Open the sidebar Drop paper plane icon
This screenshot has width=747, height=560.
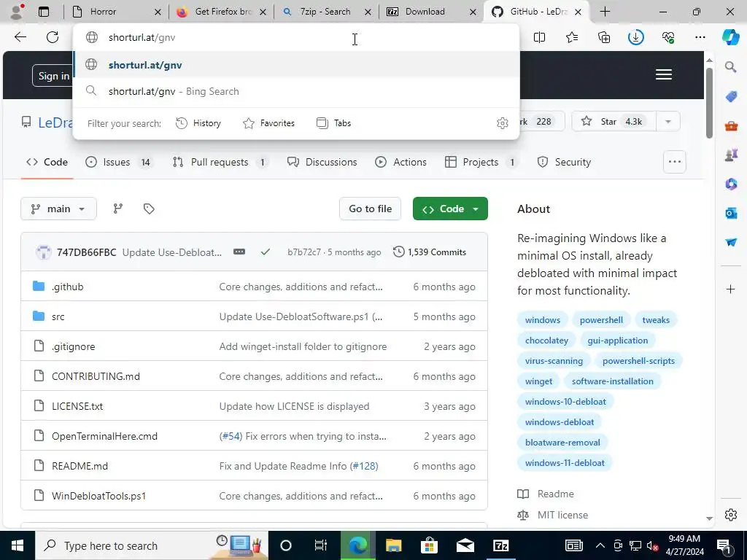pos(731,242)
